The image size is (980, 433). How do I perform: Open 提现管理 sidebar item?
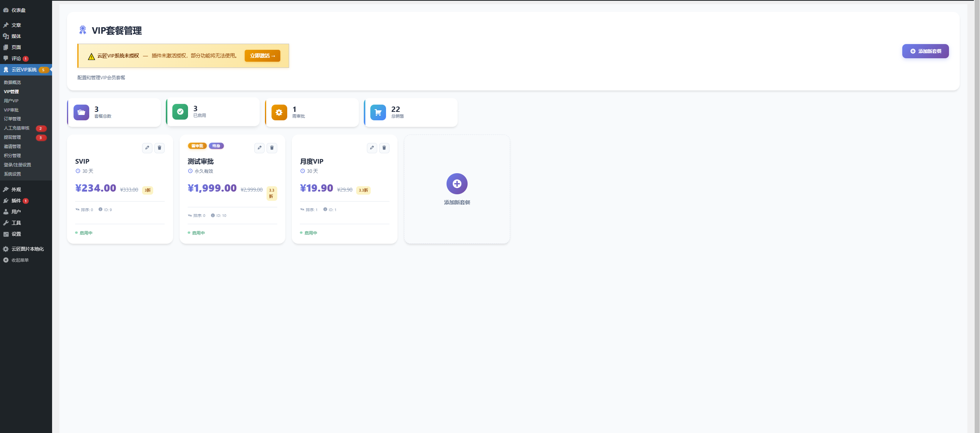pos(12,137)
